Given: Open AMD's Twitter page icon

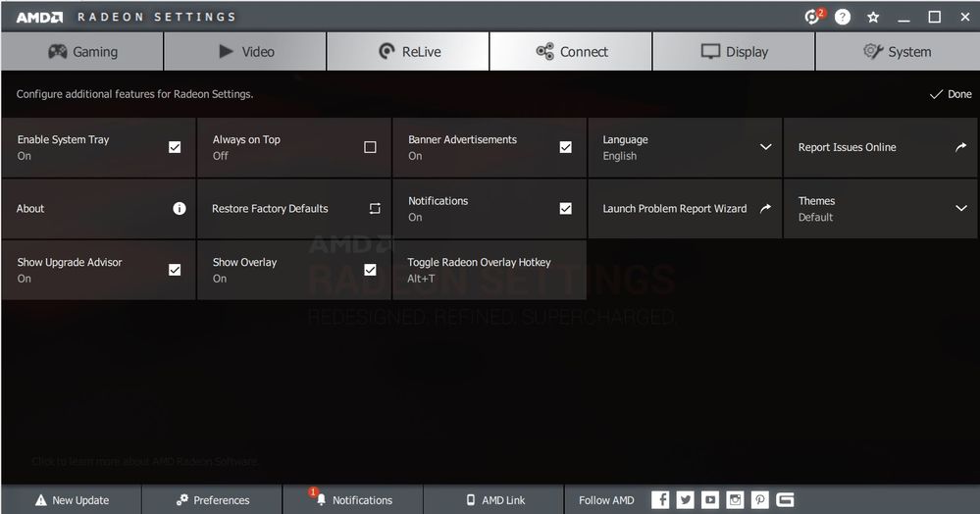Looking at the screenshot, I should point(686,499).
